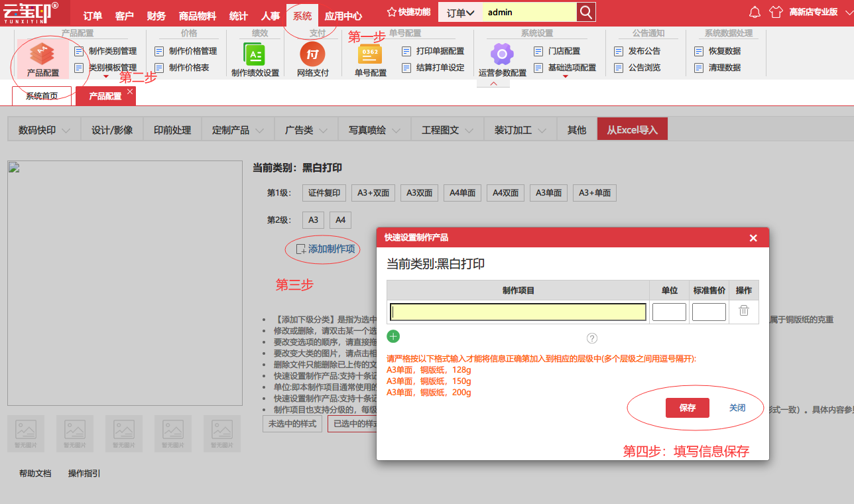
Task: Click the 保存 button in dialog
Action: pyautogui.click(x=688, y=408)
